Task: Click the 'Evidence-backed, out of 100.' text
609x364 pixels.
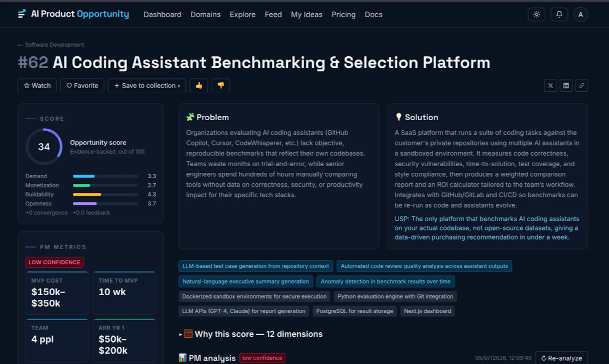Action: click(x=108, y=151)
